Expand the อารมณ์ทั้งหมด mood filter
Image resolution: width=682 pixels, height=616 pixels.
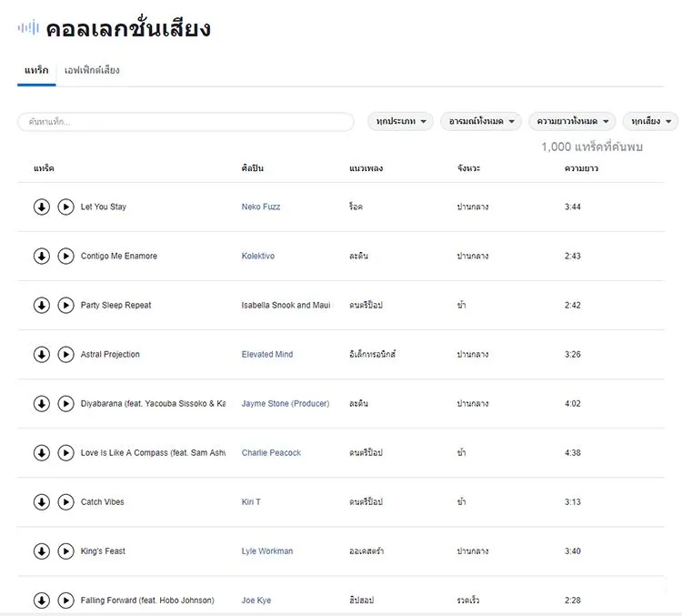(x=481, y=121)
